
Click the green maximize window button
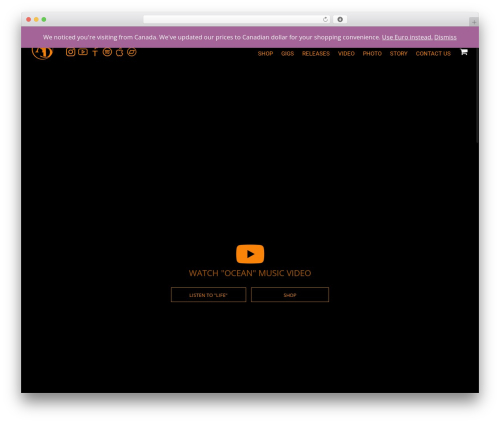[x=44, y=19]
